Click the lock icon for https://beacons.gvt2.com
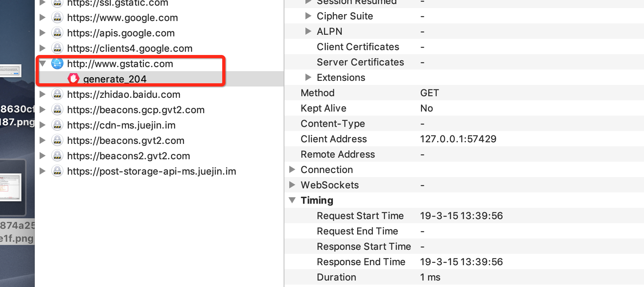 click(x=57, y=140)
